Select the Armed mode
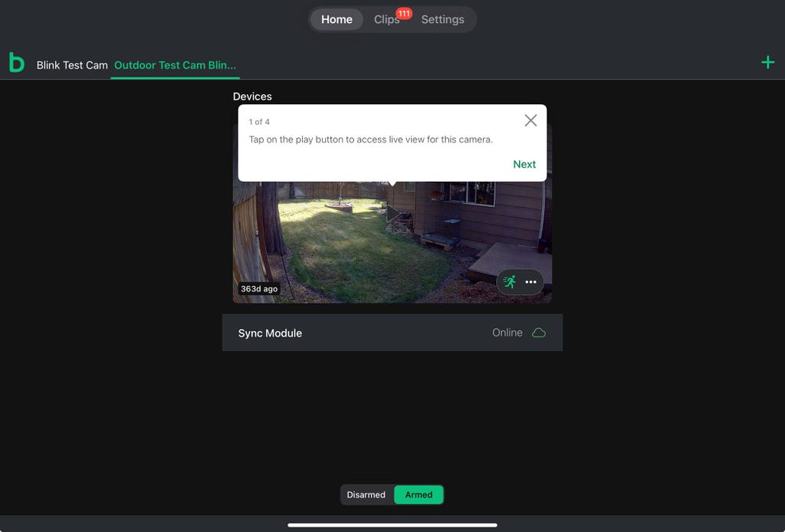Screen dimensions: 785x532 (419, 494)
